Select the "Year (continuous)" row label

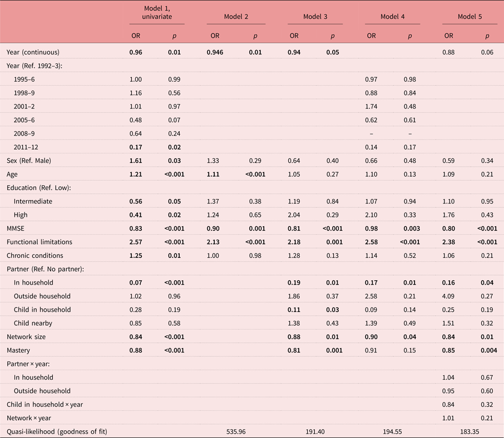tap(33, 52)
